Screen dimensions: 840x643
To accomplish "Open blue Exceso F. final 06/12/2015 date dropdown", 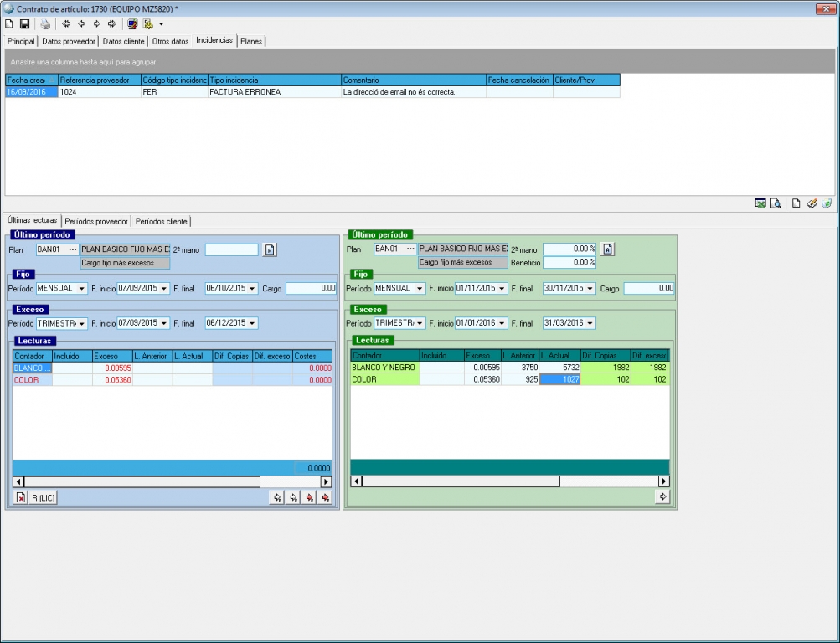I will [252, 324].
